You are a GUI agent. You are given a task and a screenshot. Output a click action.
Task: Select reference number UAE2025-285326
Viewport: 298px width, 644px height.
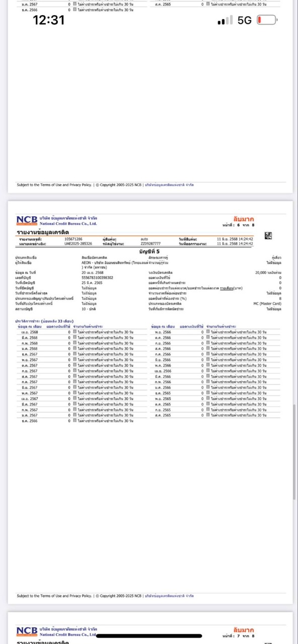[x=78, y=244]
